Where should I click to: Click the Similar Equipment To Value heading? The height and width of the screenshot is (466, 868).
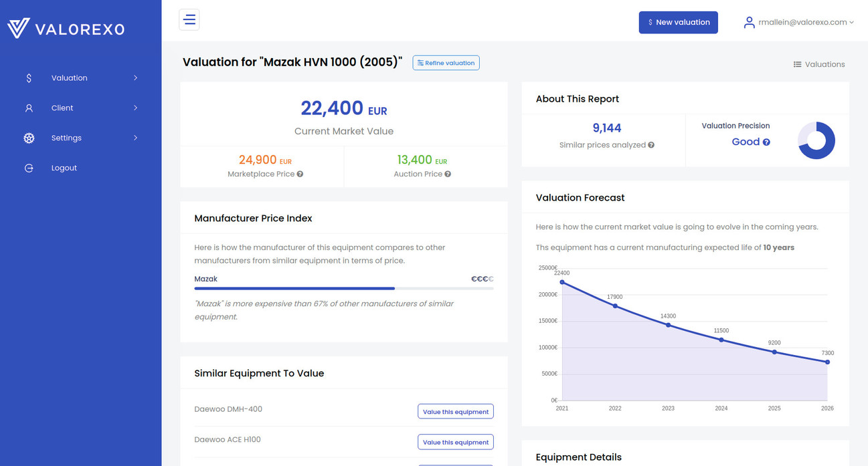259,373
